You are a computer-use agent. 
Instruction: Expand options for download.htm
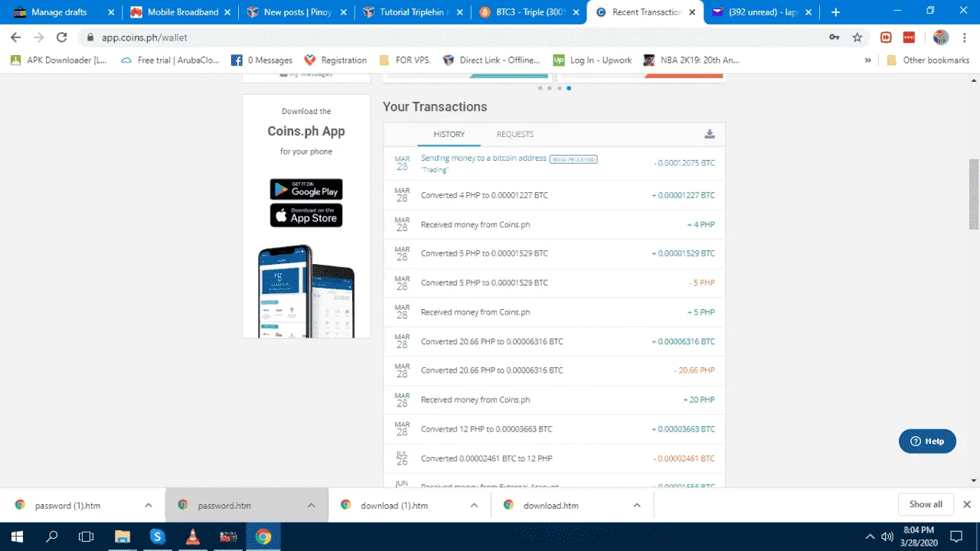637,505
